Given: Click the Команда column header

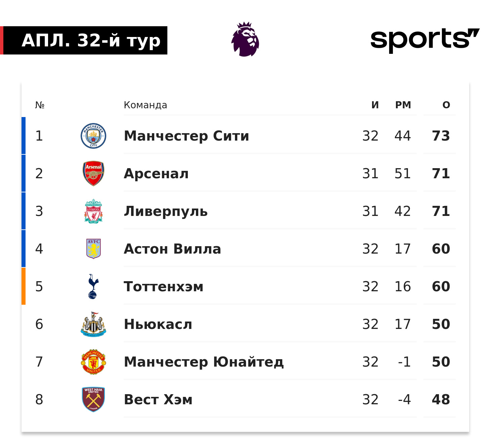Looking at the screenshot, I should [x=146, y=105].
